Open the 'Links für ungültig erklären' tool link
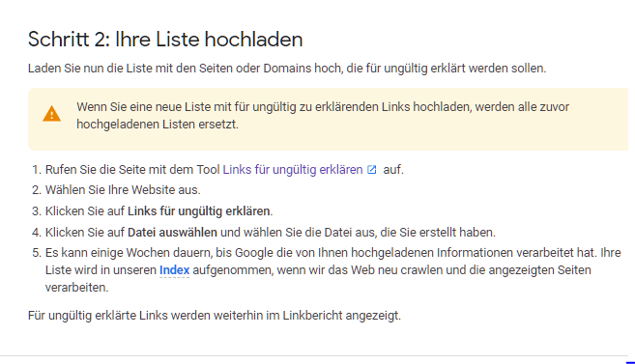 pos(293,170)
